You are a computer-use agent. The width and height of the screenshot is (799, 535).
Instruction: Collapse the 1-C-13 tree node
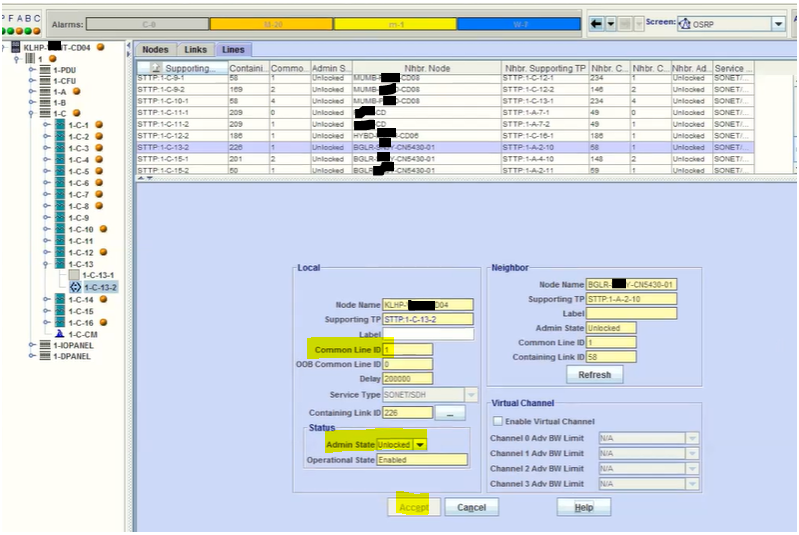46,264
